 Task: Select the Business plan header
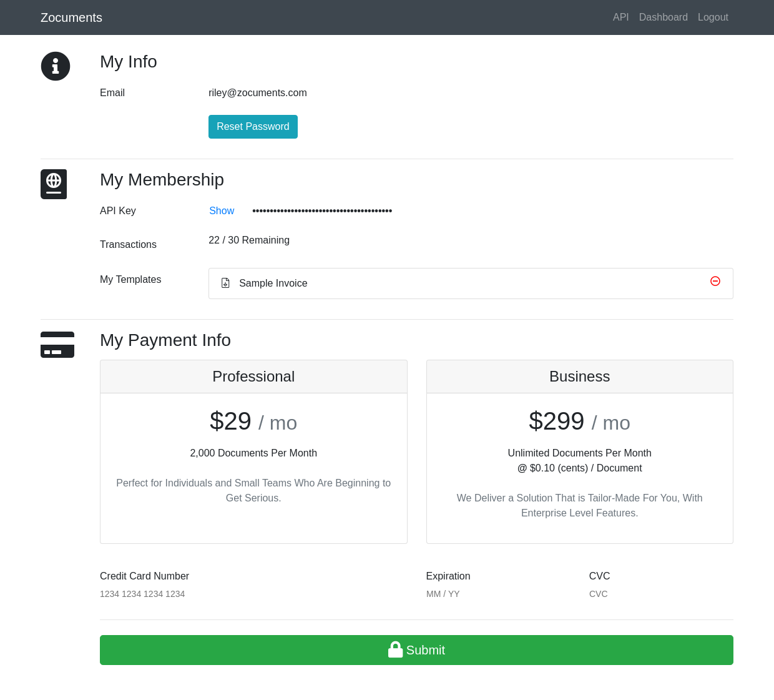pos(579,377)
